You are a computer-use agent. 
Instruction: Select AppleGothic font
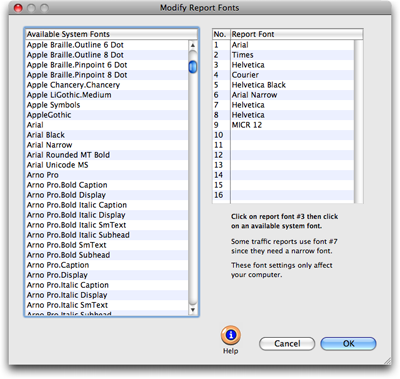107,115
